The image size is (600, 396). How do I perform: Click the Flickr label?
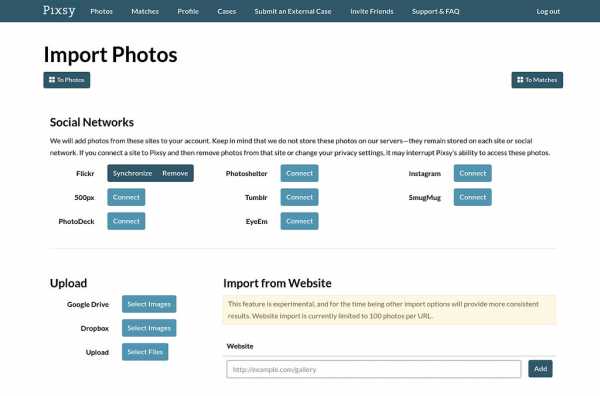[x=85, y=174]
